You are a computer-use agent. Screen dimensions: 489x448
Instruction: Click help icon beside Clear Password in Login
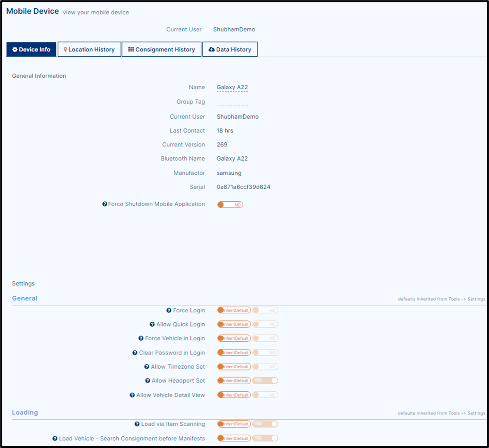(x=135, y=353)
